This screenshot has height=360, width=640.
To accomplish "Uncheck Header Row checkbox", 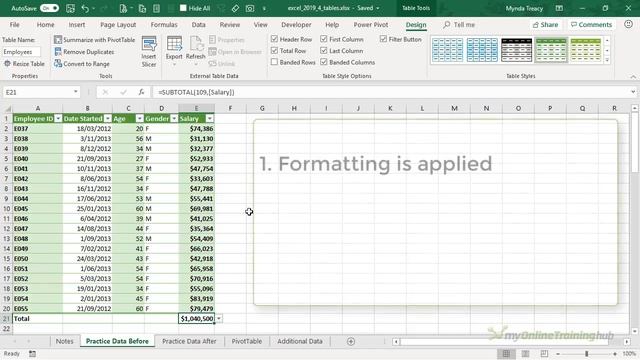I will coord(274,39).
